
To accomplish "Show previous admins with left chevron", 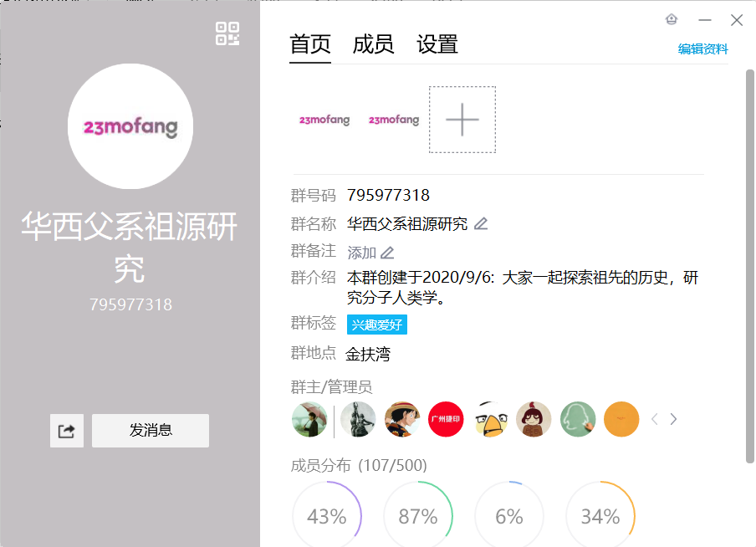I will coord(654,419).
